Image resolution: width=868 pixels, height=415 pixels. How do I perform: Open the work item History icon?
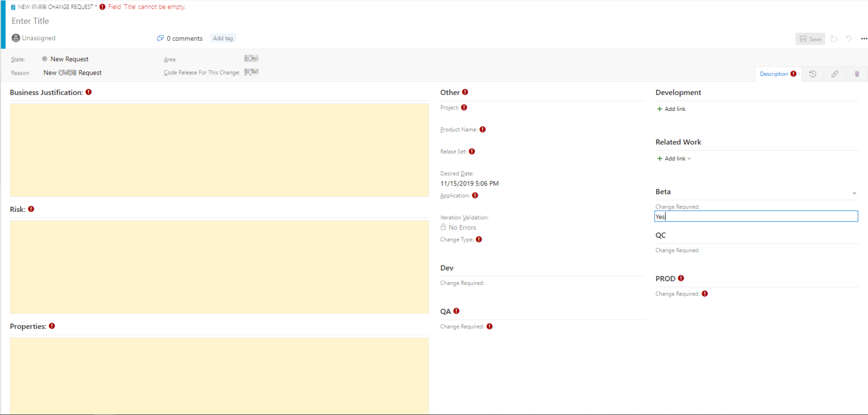[813, 74]
